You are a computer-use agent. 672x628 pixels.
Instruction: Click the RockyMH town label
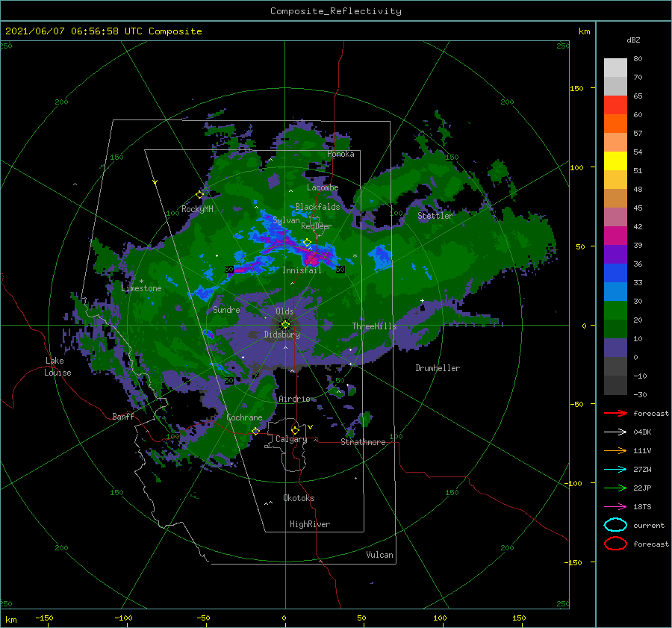(x=197, y=209)
